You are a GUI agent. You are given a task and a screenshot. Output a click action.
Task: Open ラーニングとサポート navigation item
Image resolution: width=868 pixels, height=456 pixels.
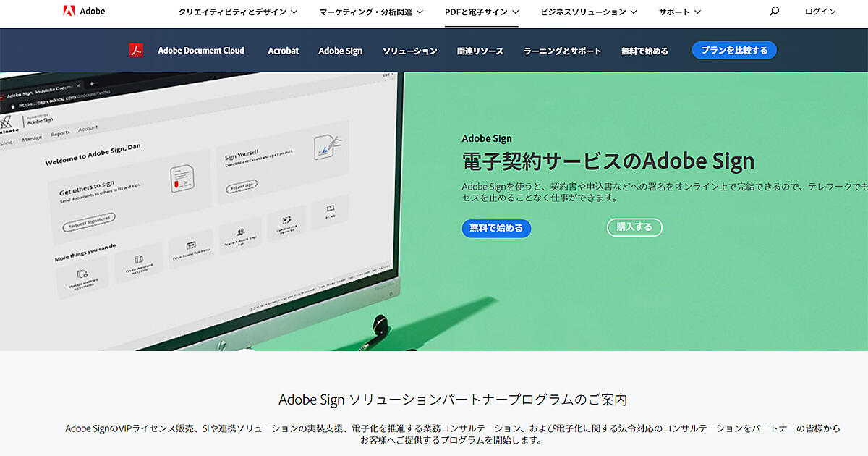coord(562,51)
